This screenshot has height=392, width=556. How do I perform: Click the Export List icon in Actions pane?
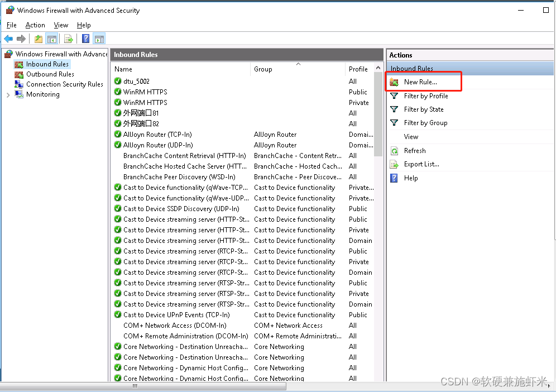click(394, 164)
